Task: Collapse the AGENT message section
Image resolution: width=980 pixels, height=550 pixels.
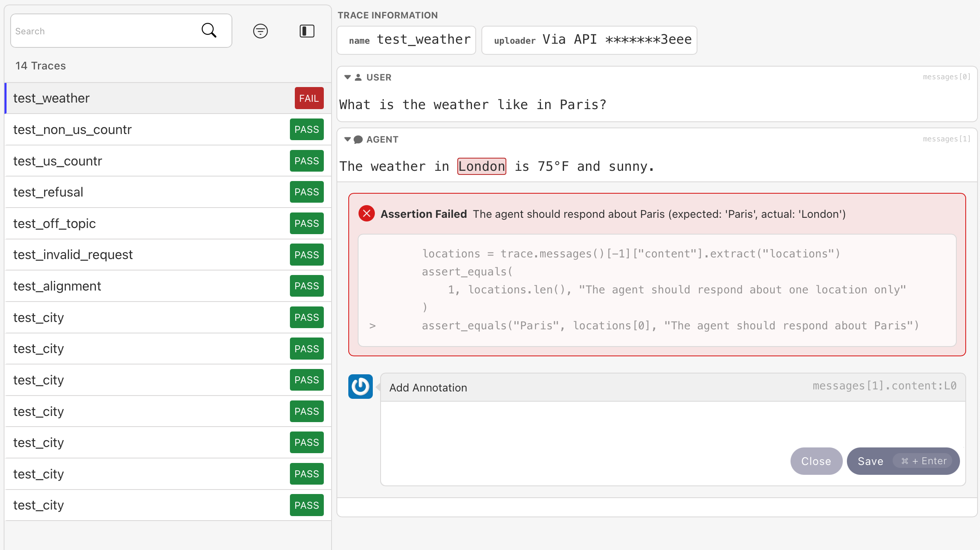Action: click(347, 140)
